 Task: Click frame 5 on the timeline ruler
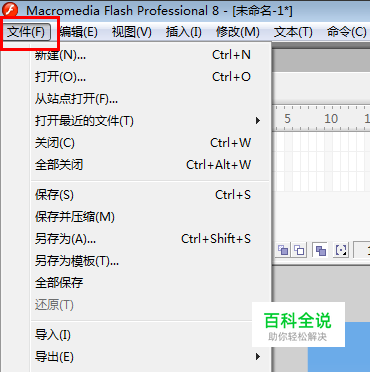[x=288, y=118]
